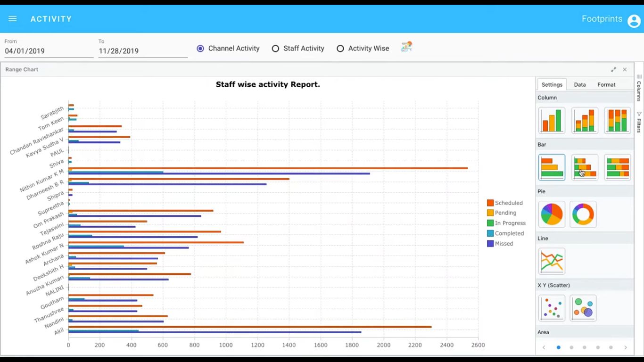This screenshot has height=362, width=644.
Task: Choose the 100% stacked bar chart
Action: (618, 167)
